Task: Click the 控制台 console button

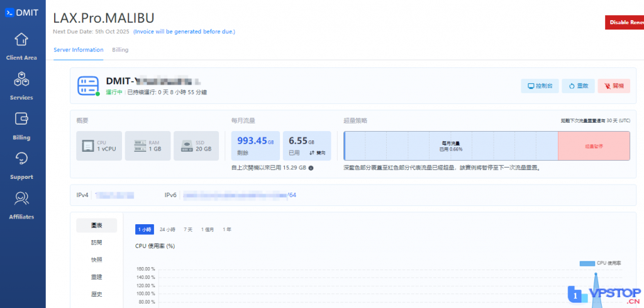Action: (x=539, y=86)
